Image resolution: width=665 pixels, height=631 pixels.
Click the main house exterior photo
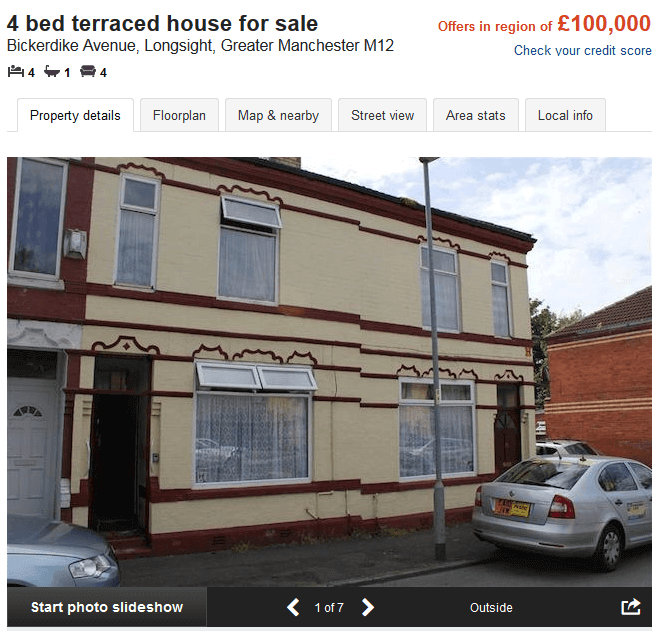pyautogui.click(x=329, y=372)
